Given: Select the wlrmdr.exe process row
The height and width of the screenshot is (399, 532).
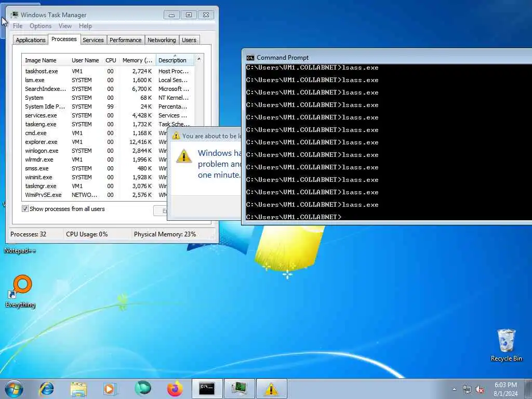Looking at the screenshot, I should click(x=95, y=159).
